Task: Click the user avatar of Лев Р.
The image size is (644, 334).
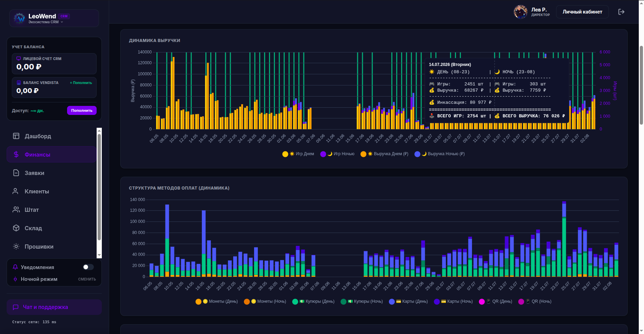Action: point(521,12)
